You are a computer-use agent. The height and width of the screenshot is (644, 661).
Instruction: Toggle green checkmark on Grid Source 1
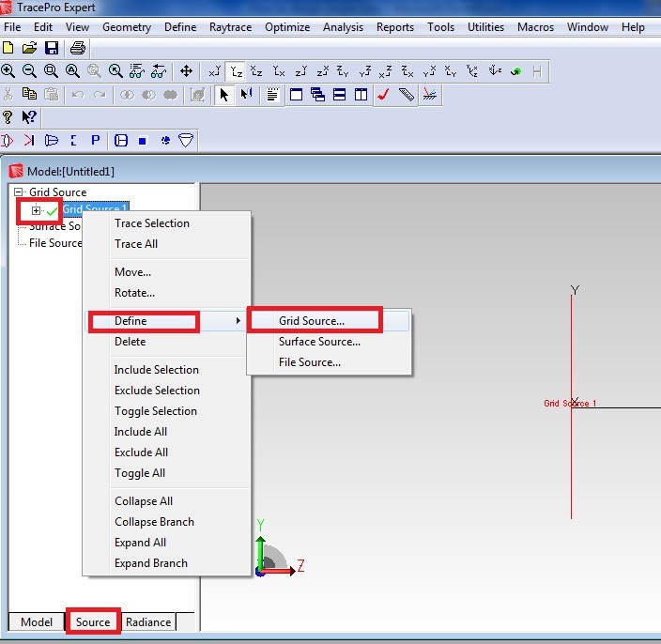point(51,210)
